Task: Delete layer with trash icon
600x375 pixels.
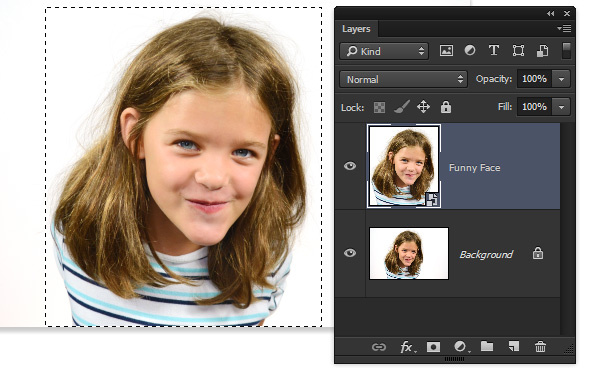Action: pos(540,347)
